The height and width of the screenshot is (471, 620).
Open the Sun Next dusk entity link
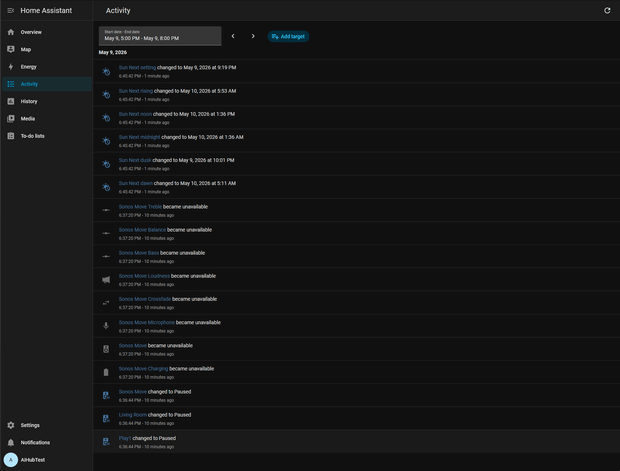tap(135, 160)
